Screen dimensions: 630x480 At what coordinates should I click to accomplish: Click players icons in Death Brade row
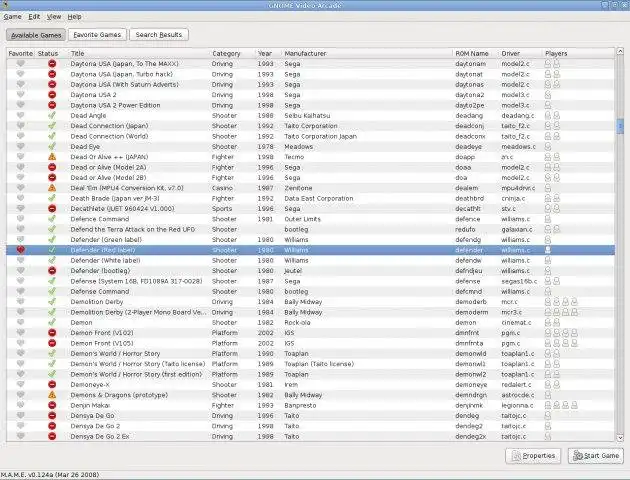pos(552,198)
